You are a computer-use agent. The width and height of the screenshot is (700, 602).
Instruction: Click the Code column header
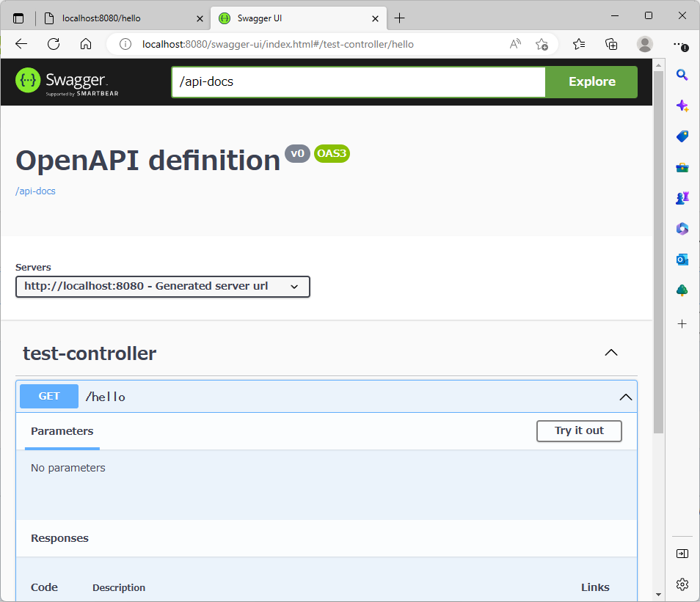44,587
